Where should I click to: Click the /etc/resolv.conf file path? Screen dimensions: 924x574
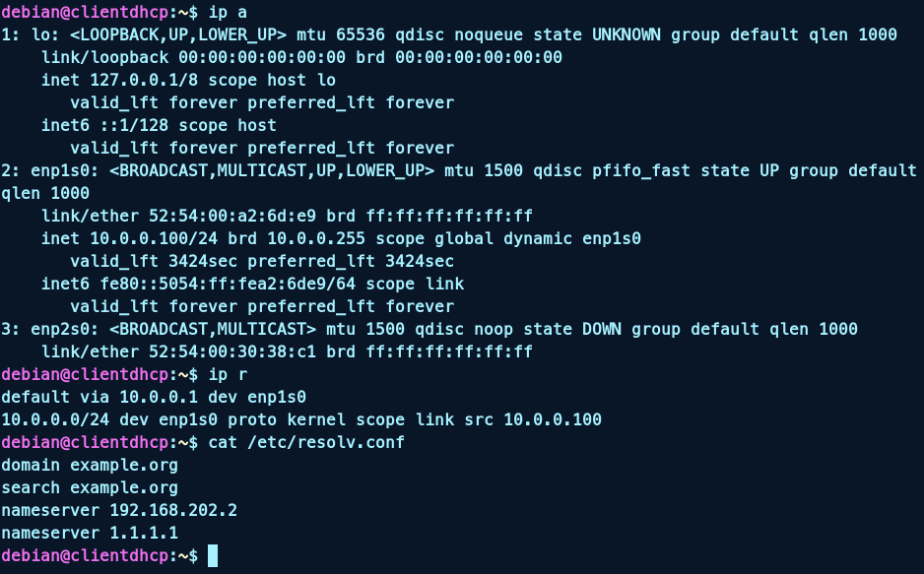click(x=326, y=442)
